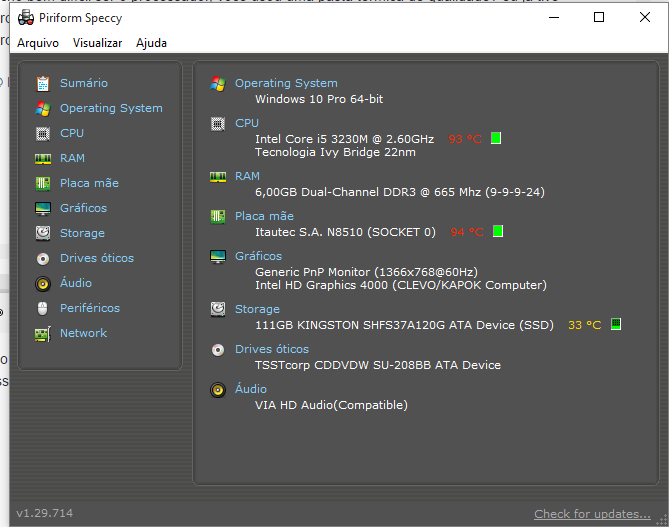Open the Operating System heading link in the summary
Image resolution: width=669 pixels, height=527 pixels.
286,83
